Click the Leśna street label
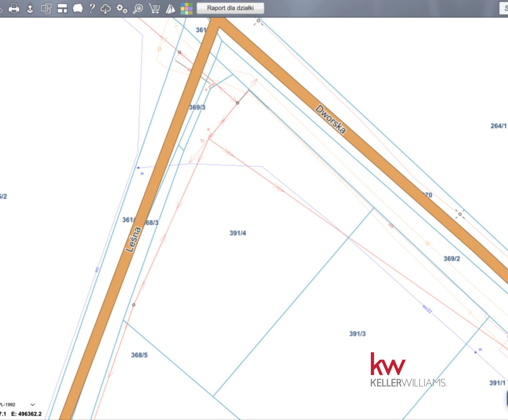 click(x=133, y=240)
